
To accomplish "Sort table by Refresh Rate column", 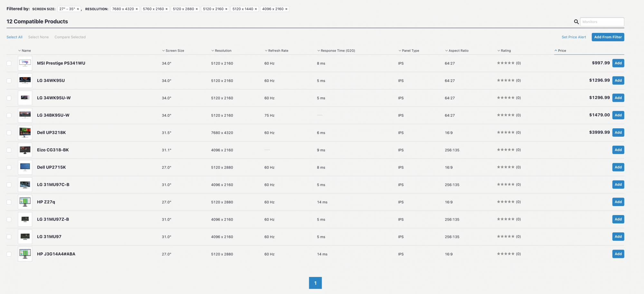I will pyautogui.click(x=276, y=51).
